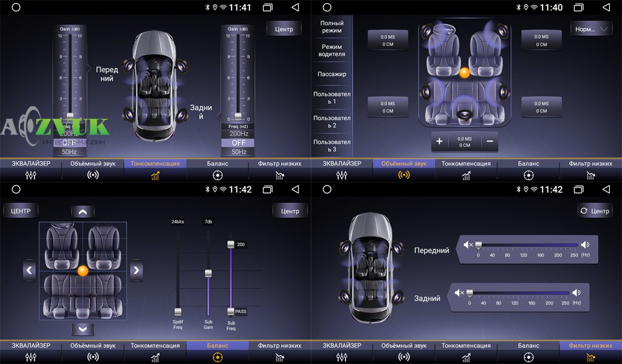Tap Объёмный звук speaker icon on Тонкомпенсация screen
622x364 pixels.
pyautogui.click(x=93, y=175)
